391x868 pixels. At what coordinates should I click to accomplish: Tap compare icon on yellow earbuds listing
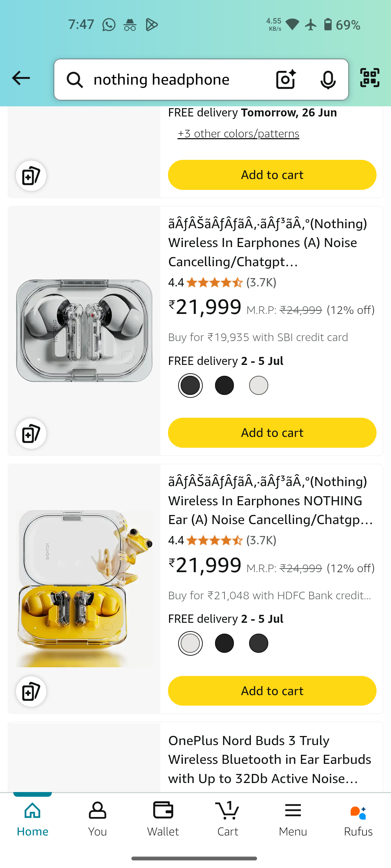point(31,692)
